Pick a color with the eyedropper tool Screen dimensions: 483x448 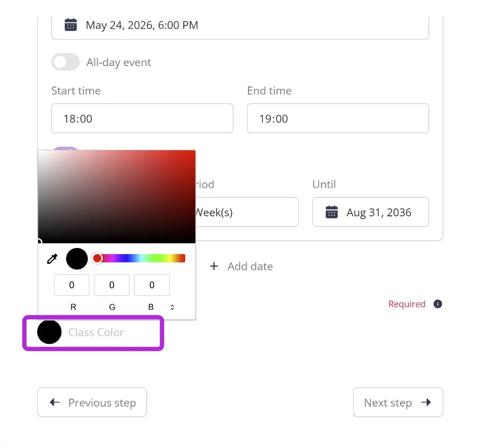[52, 259]
